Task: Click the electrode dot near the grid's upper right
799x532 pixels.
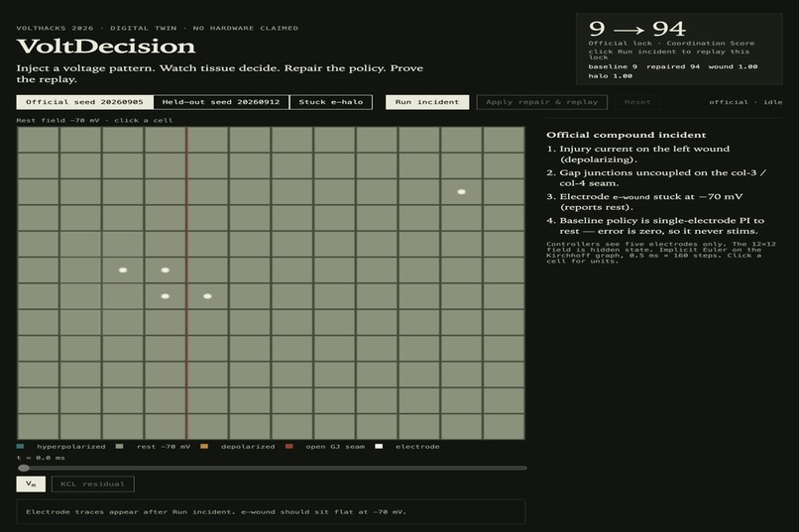Action: (x=461, y=192)
